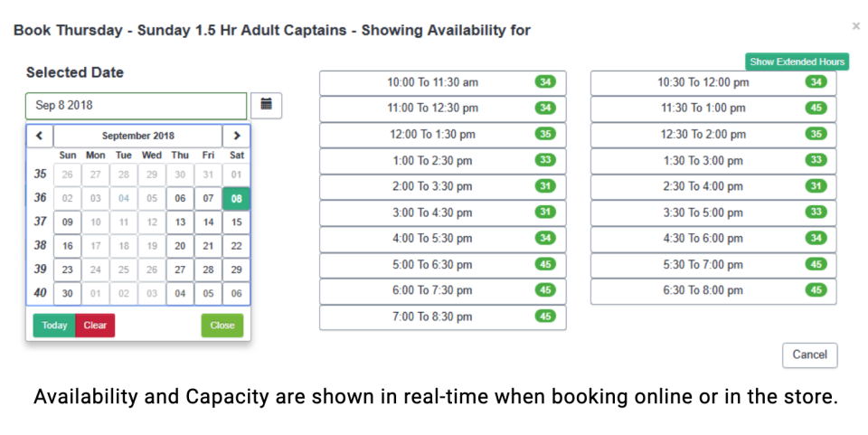
Task: Select the 12:30 To 2:00 pm slot
Action: tap(713, 135)
